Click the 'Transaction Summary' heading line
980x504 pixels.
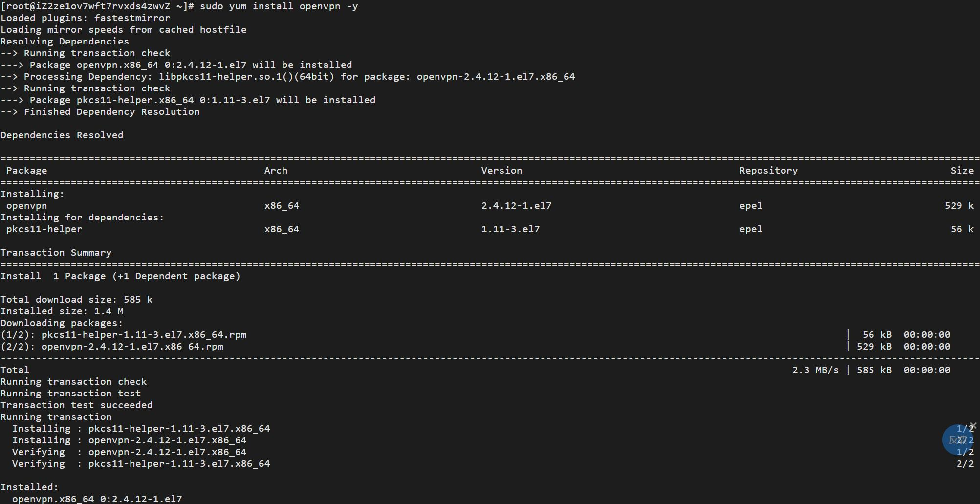pyautogui.click(x=56, y=253)
